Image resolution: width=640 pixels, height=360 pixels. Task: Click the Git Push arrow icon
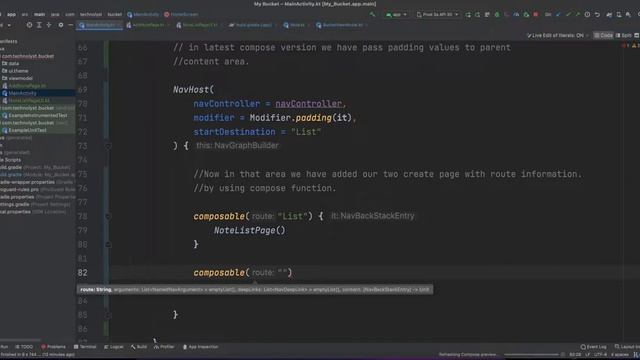pos(578,14)
